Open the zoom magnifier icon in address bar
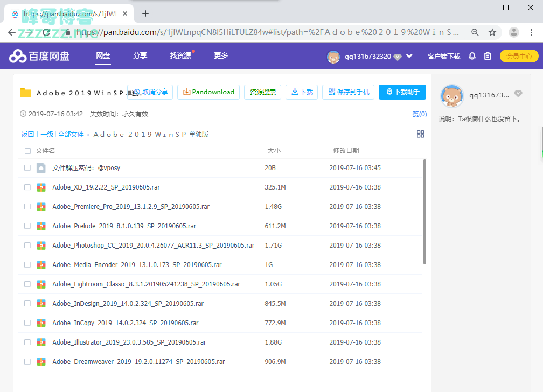The image size is (543, 392). click(475, 32)
